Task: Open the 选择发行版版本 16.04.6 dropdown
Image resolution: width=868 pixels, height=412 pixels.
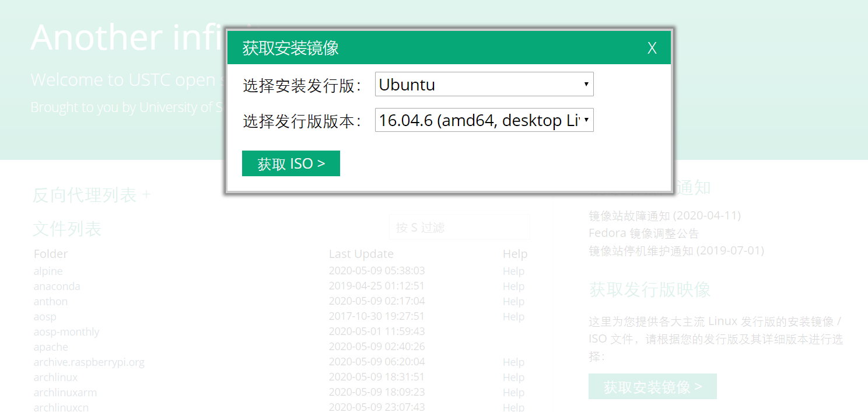Action: pos(484,120)
